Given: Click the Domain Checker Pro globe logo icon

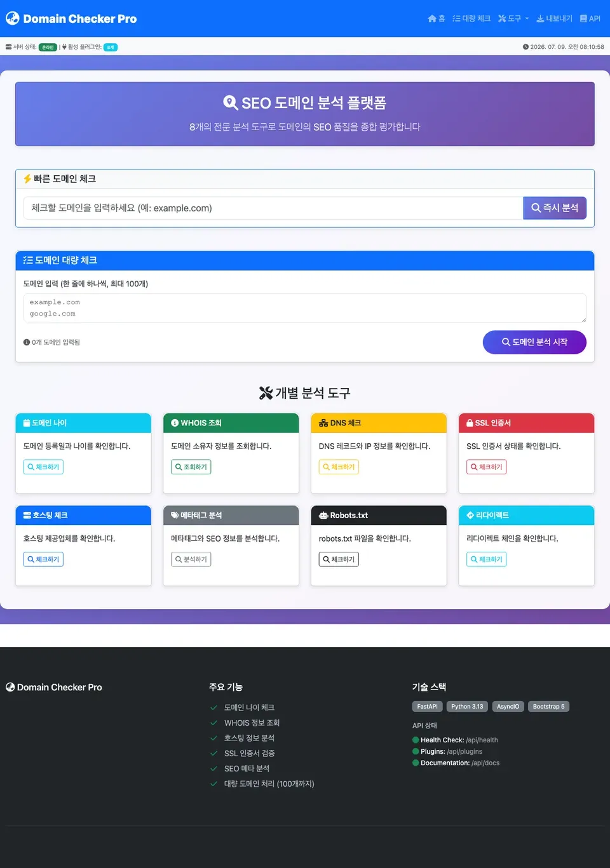Looking at the screenshot, I should [x=13, y=18].
